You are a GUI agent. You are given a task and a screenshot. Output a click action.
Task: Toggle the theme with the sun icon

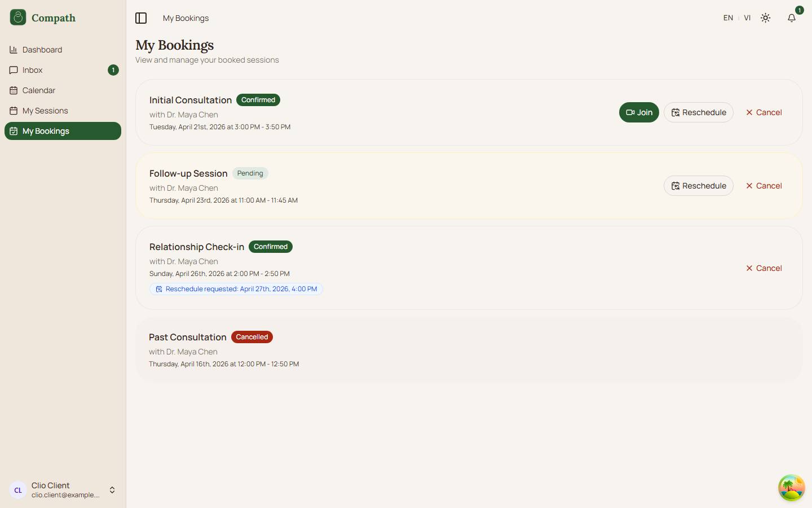tap(765, 17)
